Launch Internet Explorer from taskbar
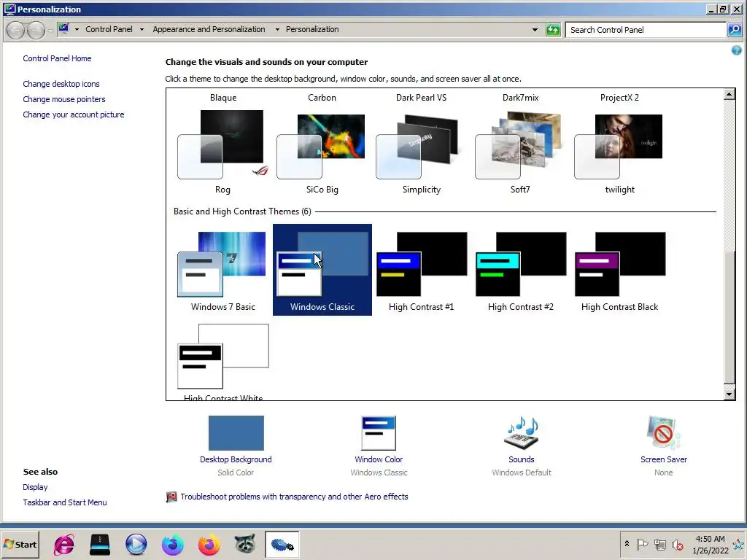 coord(64,544)
